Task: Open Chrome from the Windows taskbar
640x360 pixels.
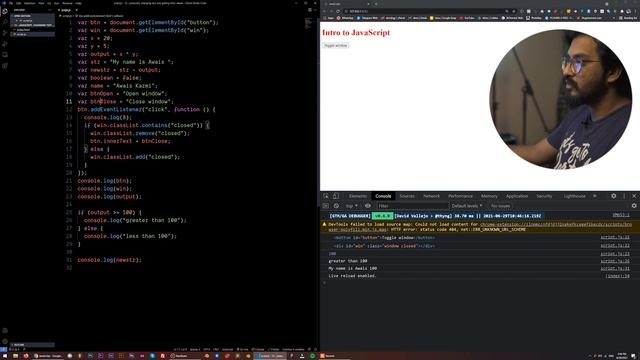Action: click(48, 356)
